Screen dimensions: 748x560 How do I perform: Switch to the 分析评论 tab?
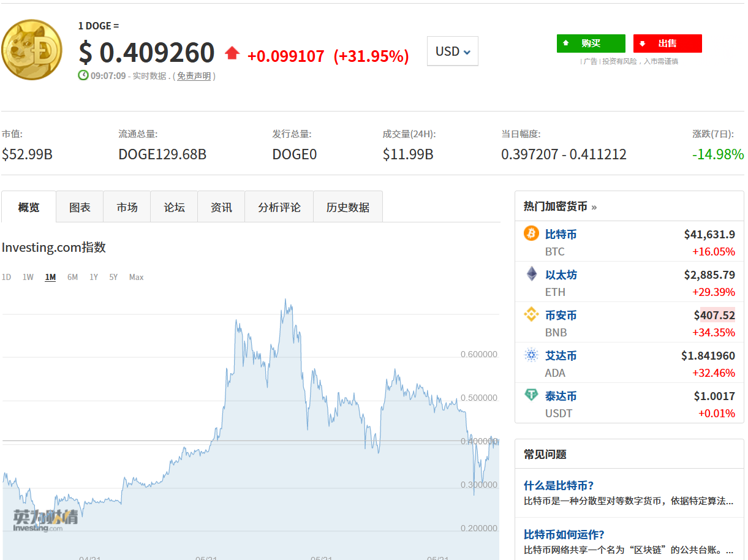[x=279, y=207]
